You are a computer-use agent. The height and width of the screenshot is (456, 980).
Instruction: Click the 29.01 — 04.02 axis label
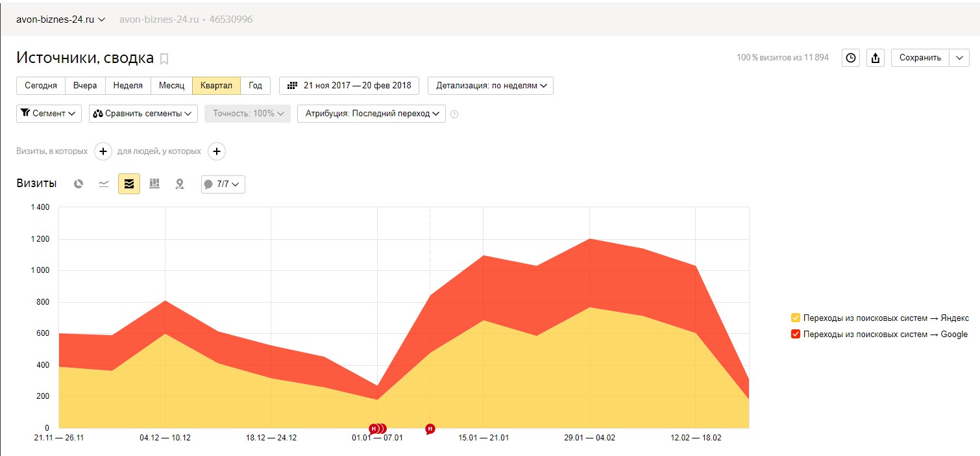tap(589, 438)
